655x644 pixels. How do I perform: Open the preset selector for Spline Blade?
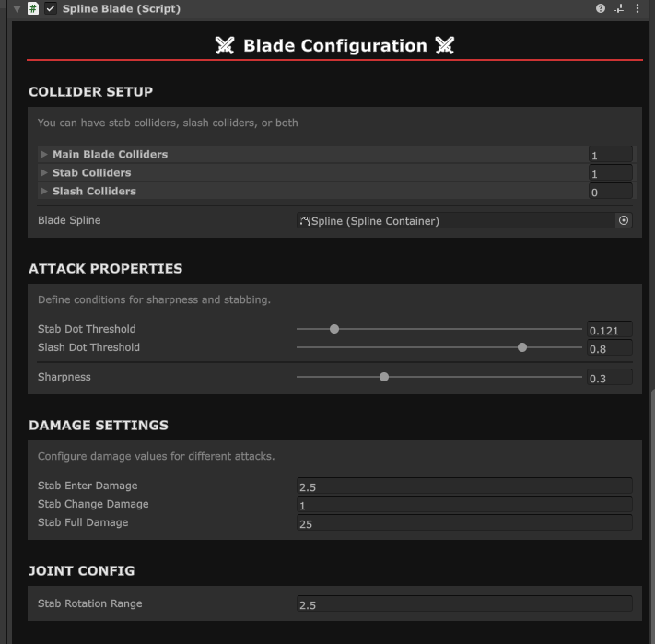point(619,8)
